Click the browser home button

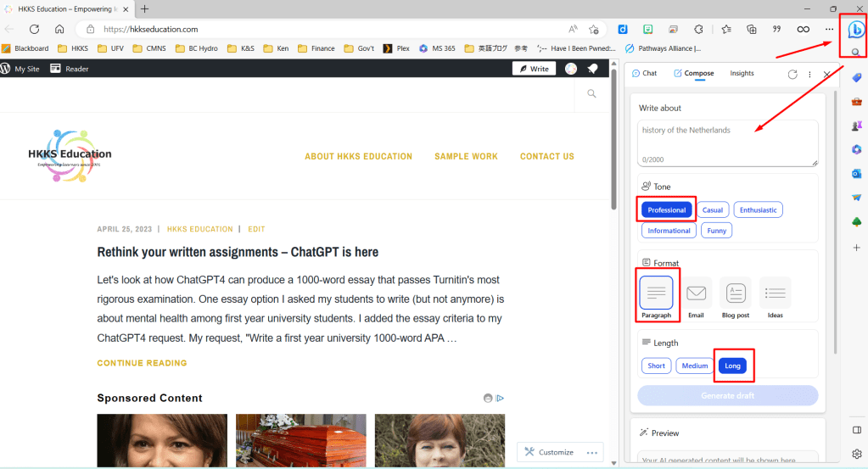59,29
